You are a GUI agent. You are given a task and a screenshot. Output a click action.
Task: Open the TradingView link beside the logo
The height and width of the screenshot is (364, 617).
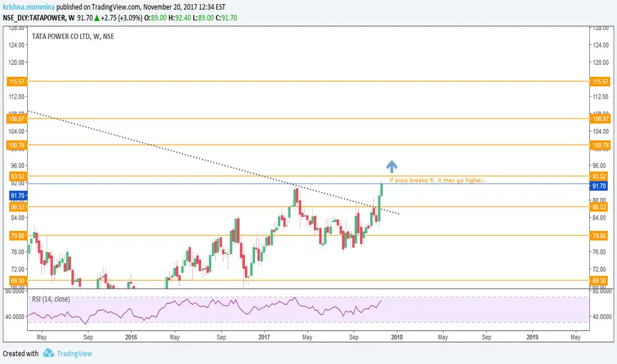[x=74, y=353]
